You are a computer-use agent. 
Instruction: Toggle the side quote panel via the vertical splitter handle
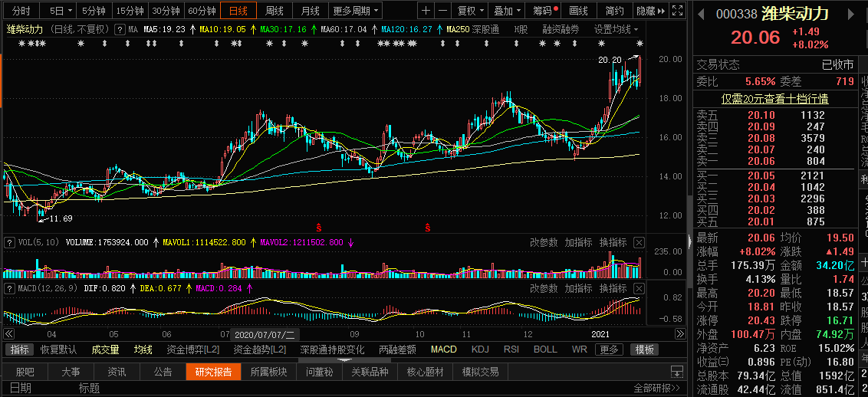tap(689, 241)
